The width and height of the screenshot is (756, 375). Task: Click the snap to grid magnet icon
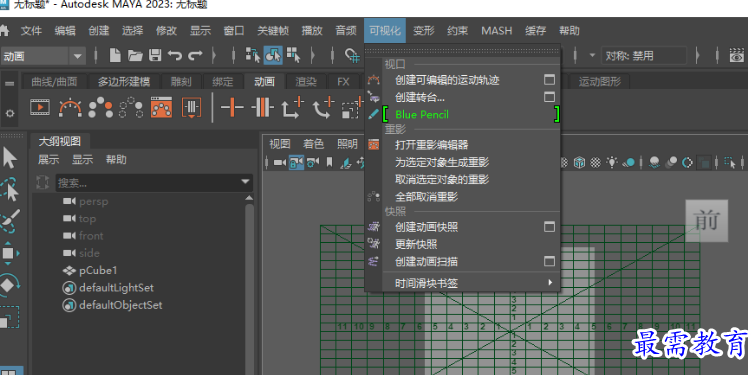coord(352,55)
